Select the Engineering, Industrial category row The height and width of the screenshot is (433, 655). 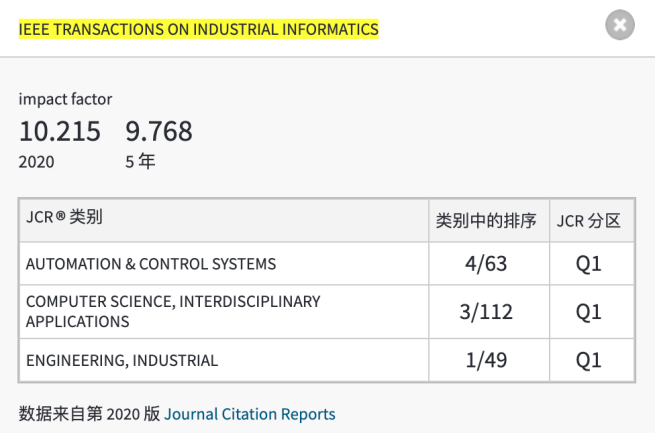(x=122, y=360)
